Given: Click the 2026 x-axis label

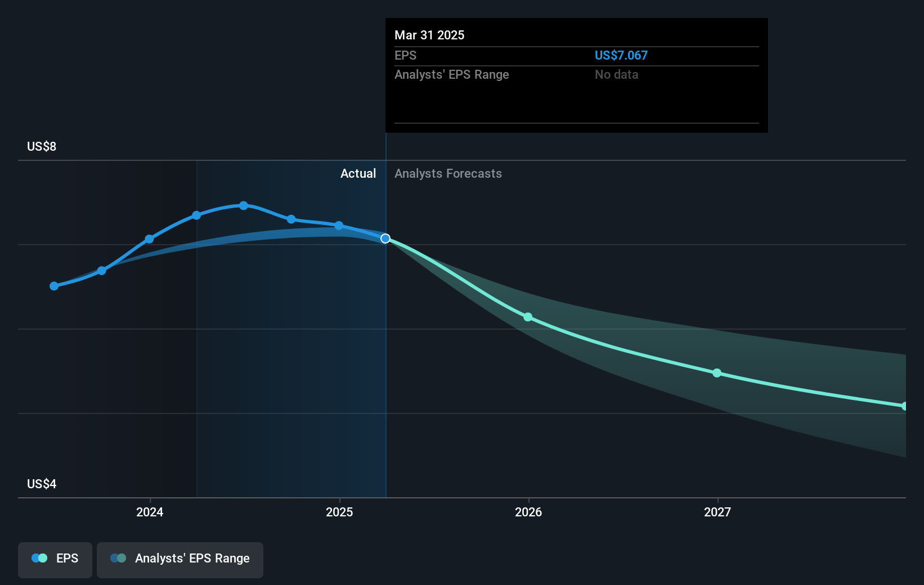Looking at the screenshot, I should click(528, 512).
